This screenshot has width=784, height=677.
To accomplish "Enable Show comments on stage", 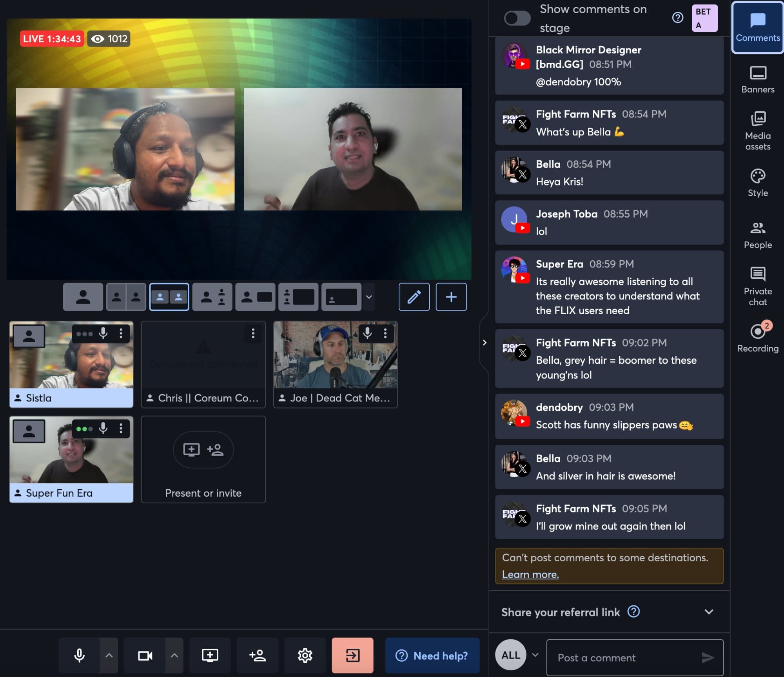I will click(x=517, y=18).
